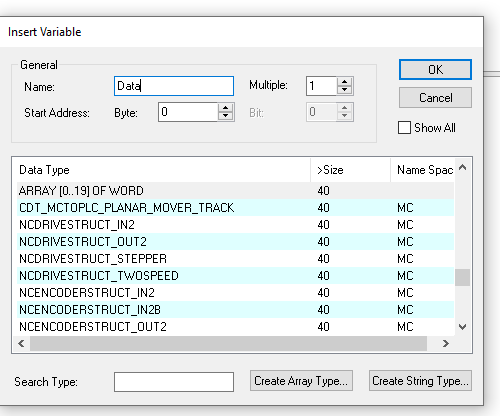Click horizontal scroll right arrow
Image resolution: width=500 pixels, height=416 pixels.
click(x=446, y=343)
